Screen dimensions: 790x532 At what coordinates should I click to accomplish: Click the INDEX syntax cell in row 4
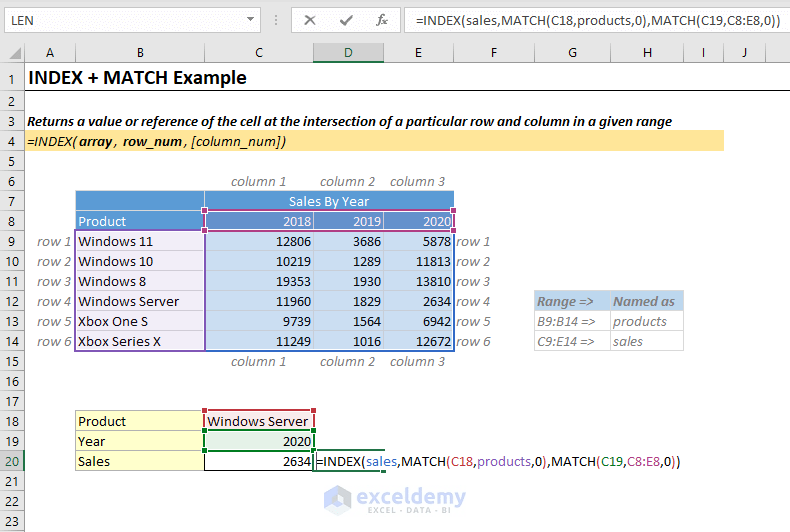374,142
